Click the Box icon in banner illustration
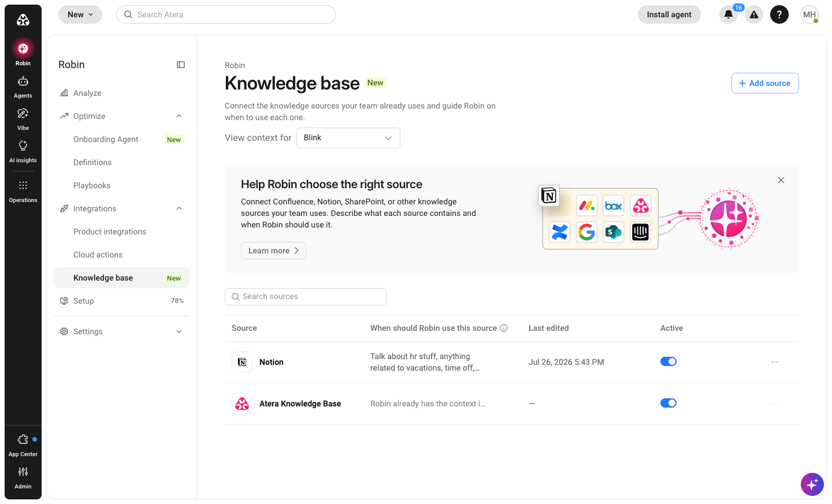The width and height of the screenshot is (832, 504). tap(614, 206)
